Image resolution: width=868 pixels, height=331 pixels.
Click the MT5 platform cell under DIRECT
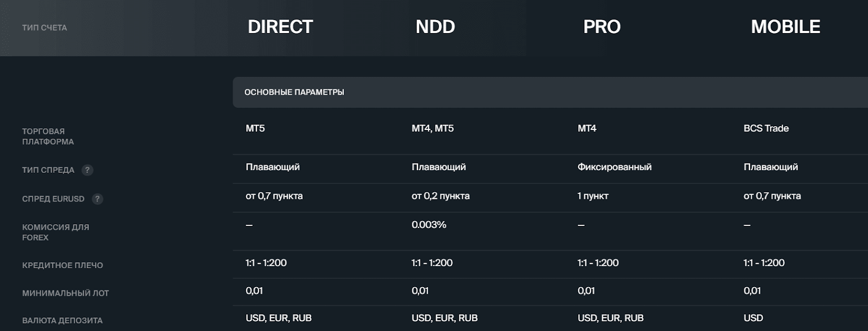pos(255,128)
